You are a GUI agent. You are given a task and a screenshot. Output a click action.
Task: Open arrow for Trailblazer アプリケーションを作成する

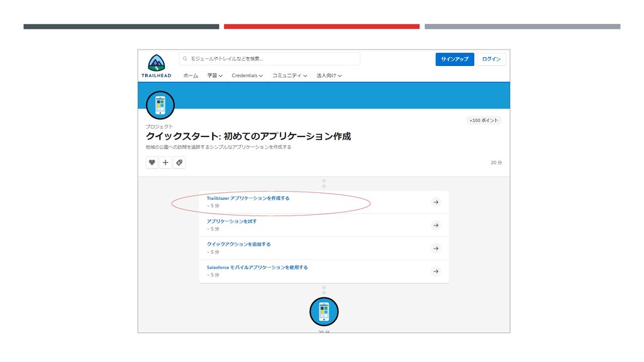click(436, 202)
